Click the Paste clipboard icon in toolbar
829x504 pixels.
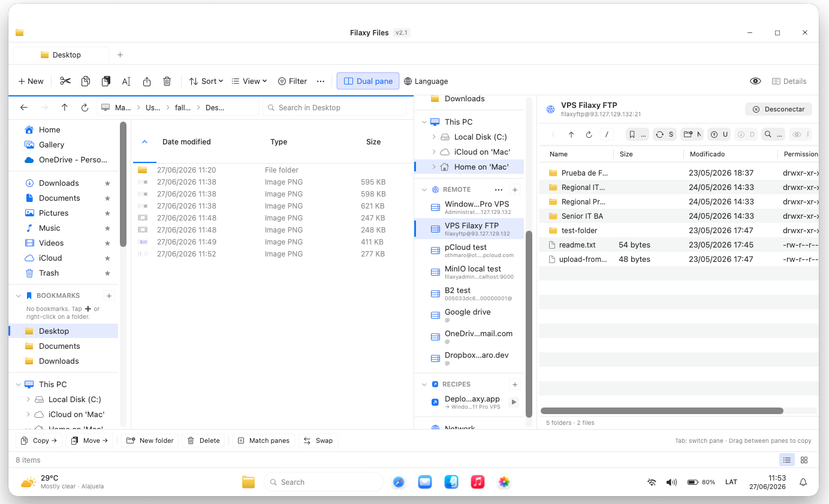(106, 81)
